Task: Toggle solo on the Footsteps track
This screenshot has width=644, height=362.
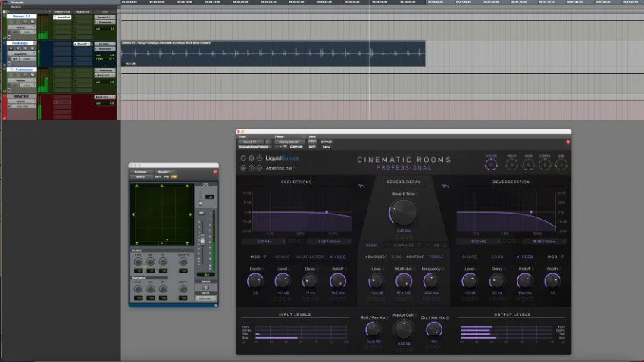Action: (x=25, y=48)
